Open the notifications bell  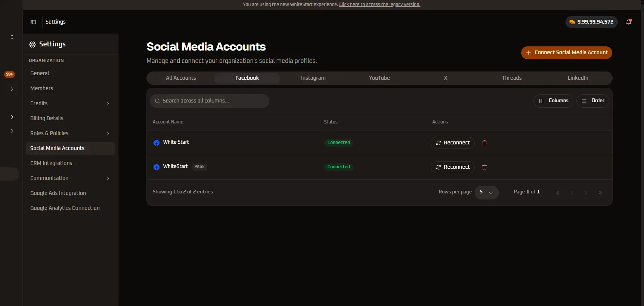[629, 22]
